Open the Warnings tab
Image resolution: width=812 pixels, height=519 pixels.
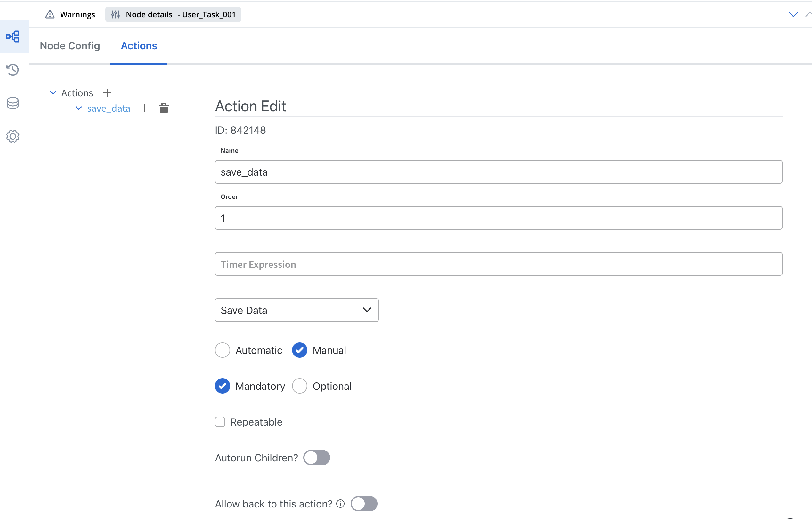(70, 14)
